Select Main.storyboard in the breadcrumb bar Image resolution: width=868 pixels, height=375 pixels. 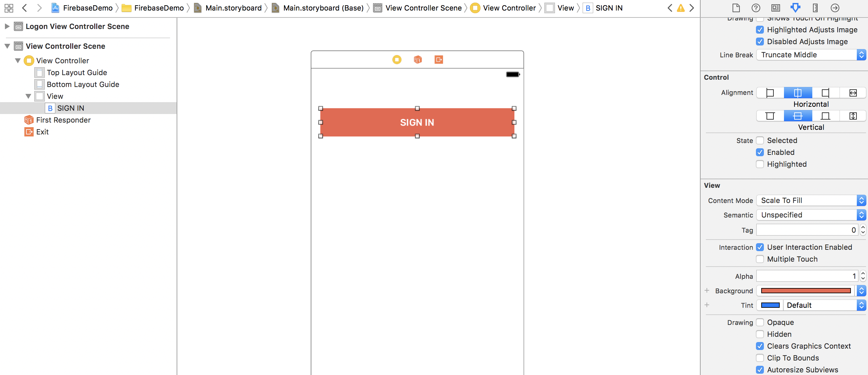pos(233,8)
